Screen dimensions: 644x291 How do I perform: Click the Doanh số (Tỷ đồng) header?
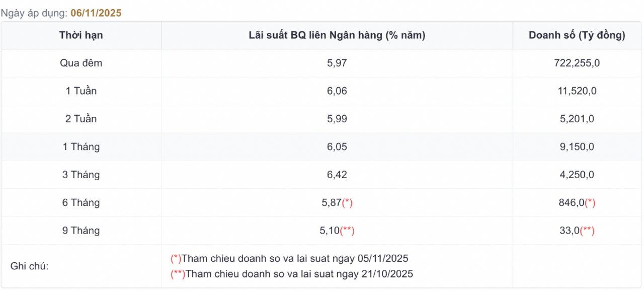577,35
